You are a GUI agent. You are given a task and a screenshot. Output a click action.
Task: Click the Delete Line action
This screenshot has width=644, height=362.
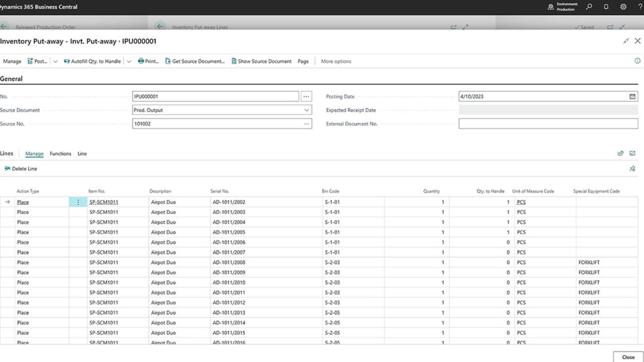pos(21,169)
